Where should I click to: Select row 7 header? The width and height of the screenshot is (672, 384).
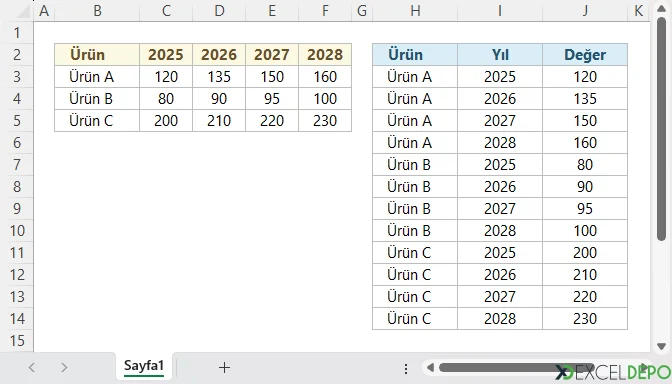tap(17, 165)
